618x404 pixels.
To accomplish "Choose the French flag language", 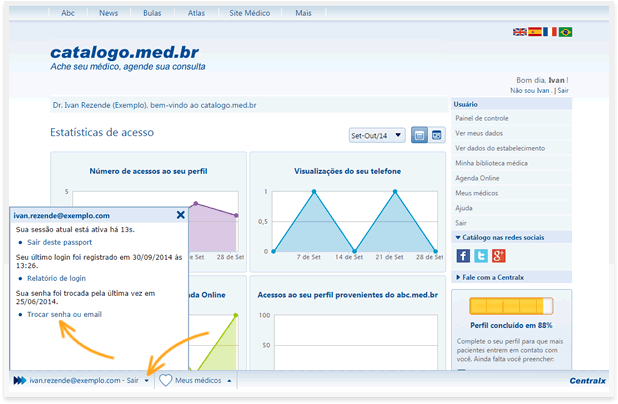I will (550, 32).
